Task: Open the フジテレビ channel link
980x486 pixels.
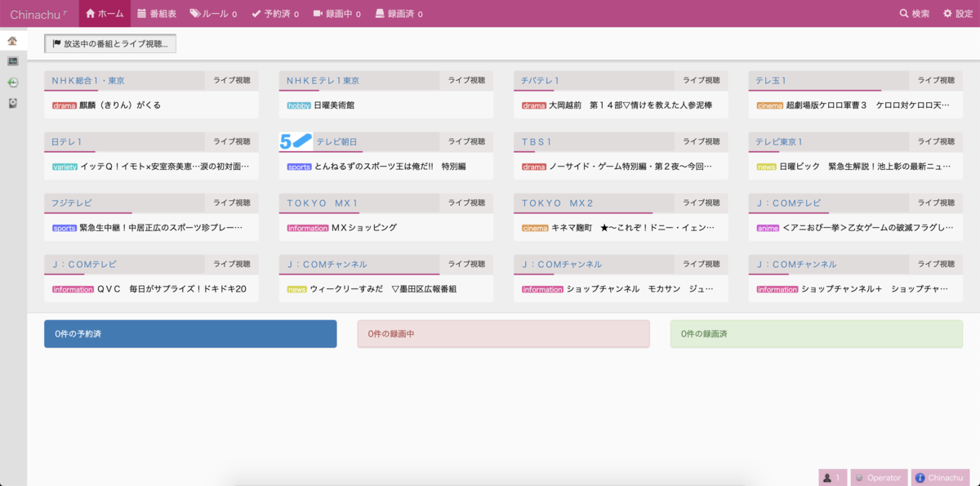Action: point(71,203)
